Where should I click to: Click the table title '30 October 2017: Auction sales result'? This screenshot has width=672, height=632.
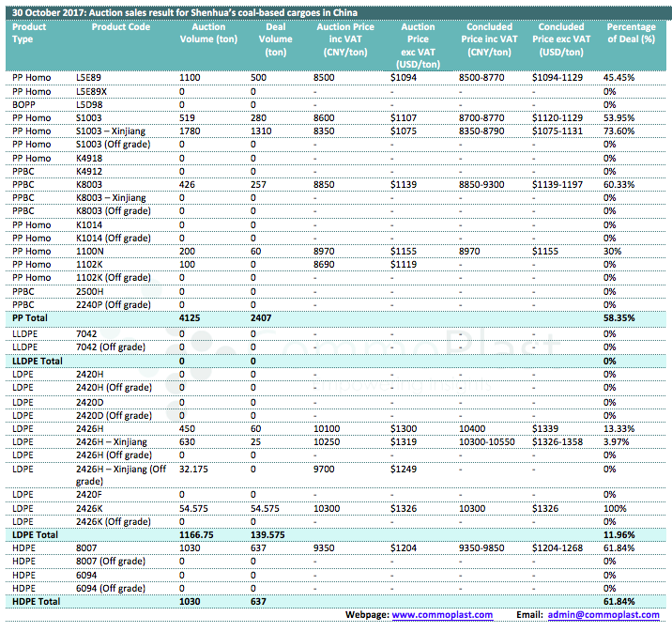184,12
